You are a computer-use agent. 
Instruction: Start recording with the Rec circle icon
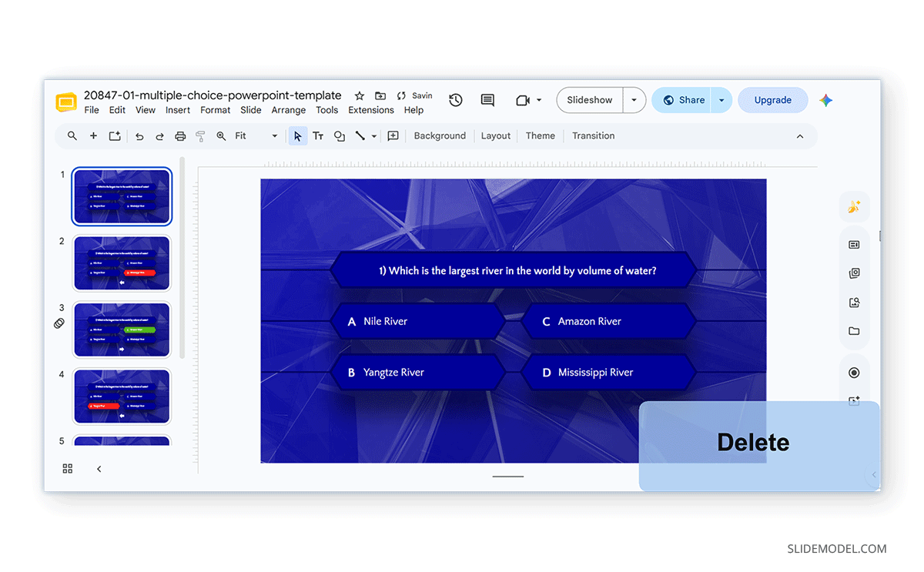pyautogui.click(x=854, y=373)
